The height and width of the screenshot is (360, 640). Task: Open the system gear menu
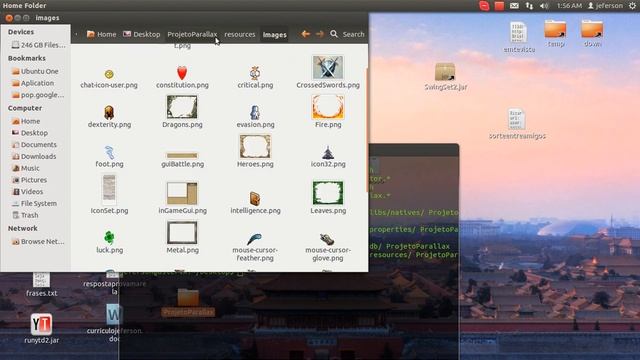[632, 6]
